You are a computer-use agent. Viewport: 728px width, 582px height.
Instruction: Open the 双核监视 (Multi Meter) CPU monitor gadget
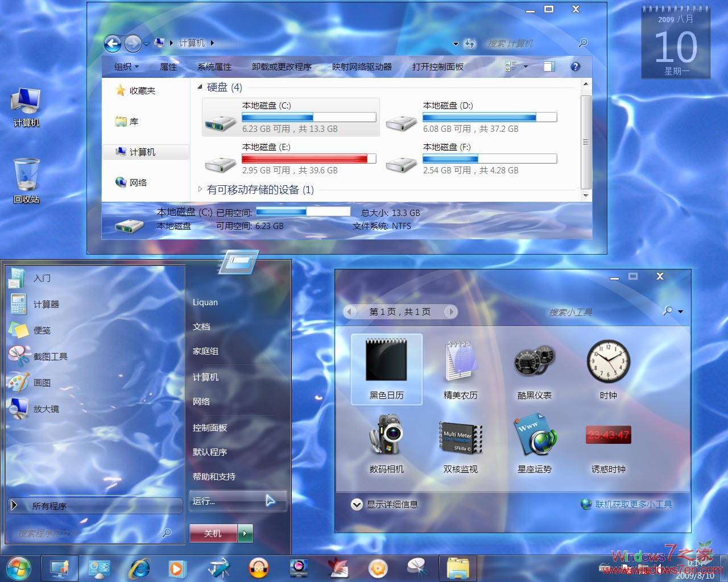tap(460, 435)
